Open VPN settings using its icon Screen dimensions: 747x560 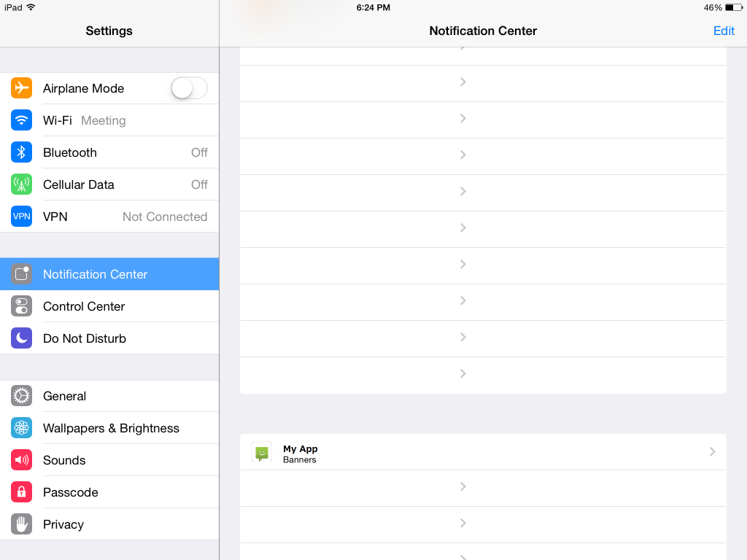pyautogui.click(x=21, y=216)
